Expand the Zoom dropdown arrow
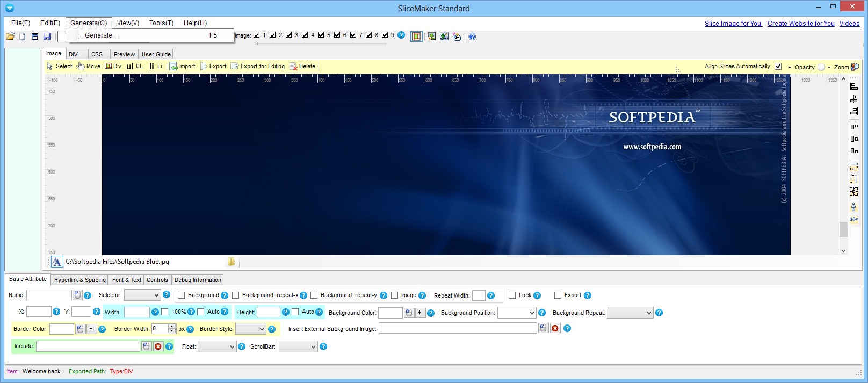This screenshot has height=383, width=868. coord(829,68)
